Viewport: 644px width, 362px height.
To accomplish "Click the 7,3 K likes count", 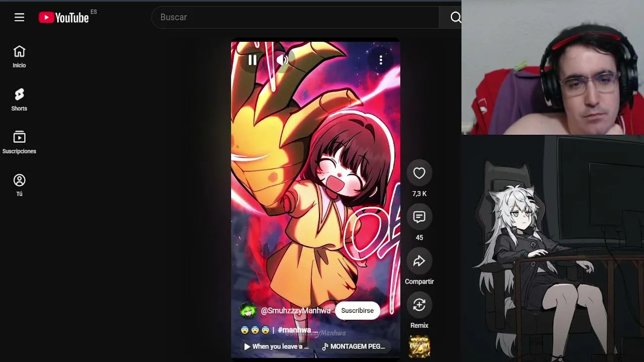I will tap(419, 194).
